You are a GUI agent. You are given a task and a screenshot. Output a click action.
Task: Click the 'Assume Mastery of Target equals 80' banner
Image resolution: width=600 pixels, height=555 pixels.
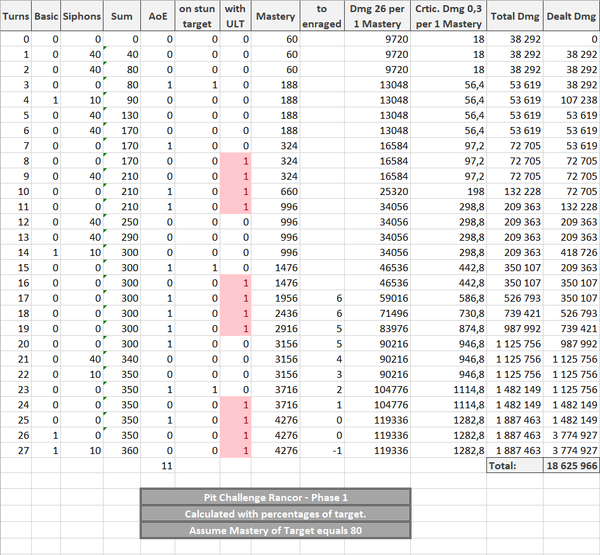[275, 529]
